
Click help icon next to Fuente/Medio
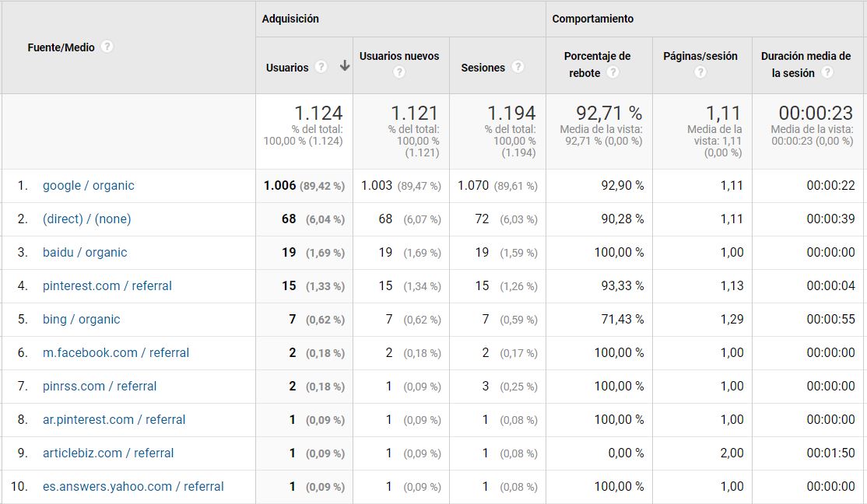click(107, 47)
